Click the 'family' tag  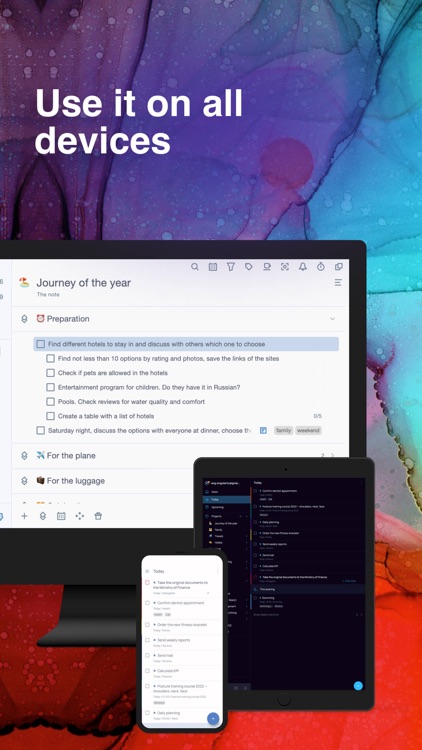(x=284, y=430)
